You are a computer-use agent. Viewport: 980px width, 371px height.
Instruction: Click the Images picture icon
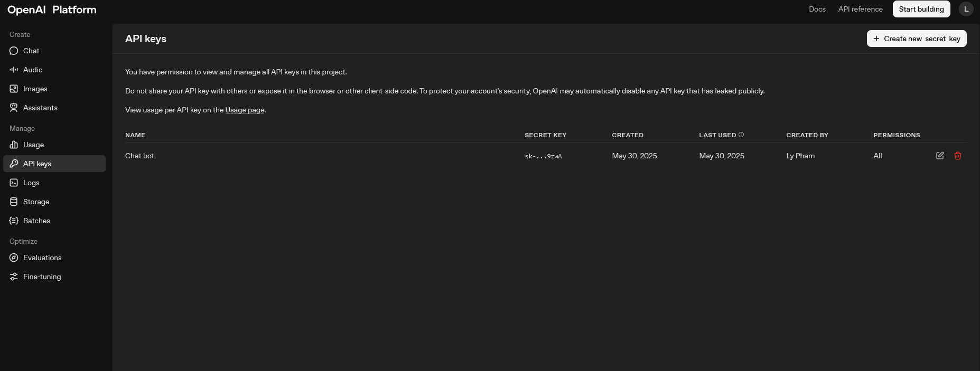(x=14, y=89)
